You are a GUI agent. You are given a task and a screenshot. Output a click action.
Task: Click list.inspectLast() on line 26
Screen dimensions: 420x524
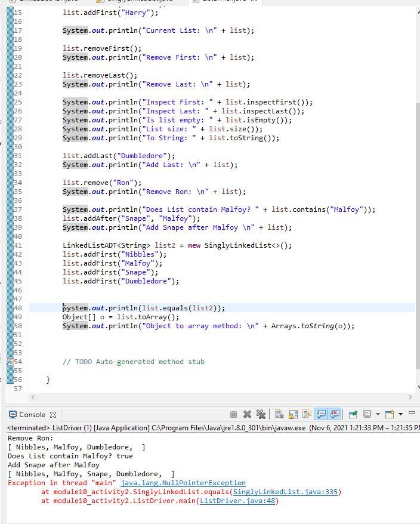(x=261, y=111)
